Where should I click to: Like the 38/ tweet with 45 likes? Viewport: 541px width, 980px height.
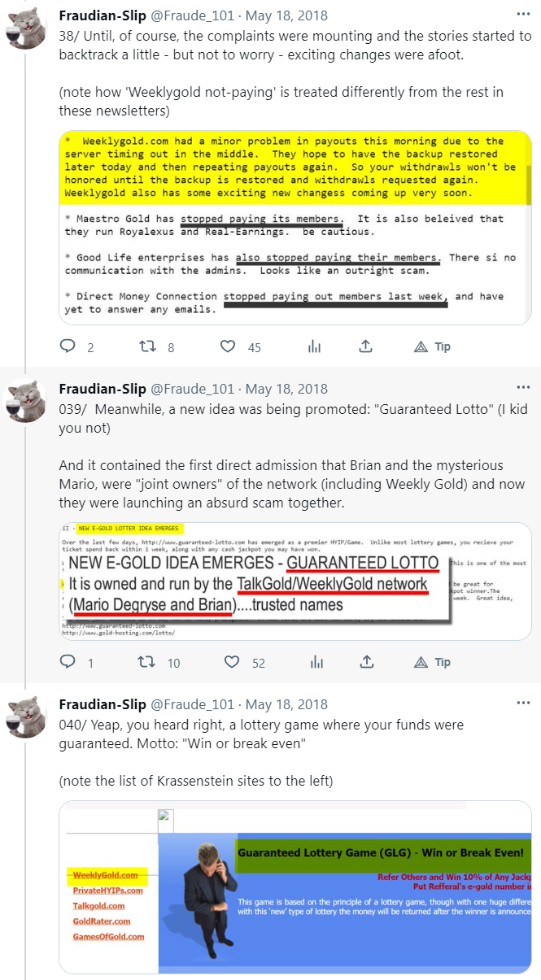point(229,347)
